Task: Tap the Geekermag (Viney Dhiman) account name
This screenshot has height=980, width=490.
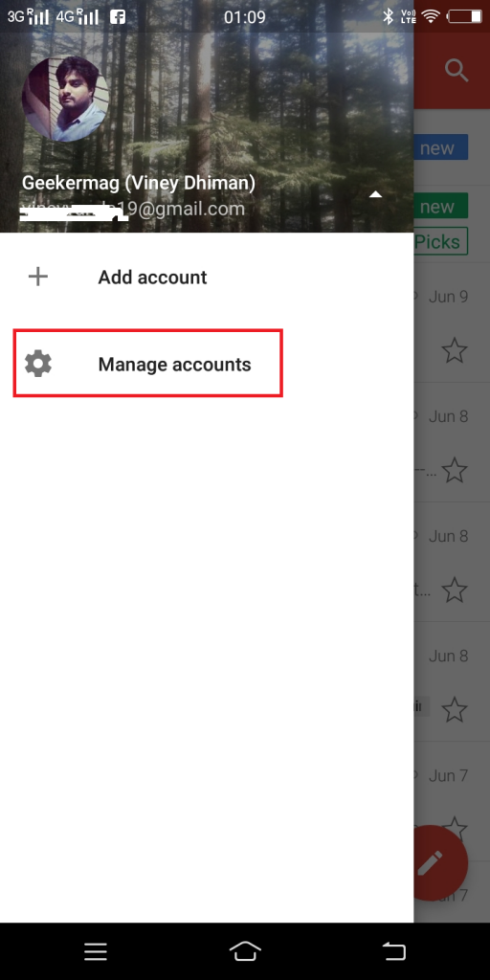Action: coord(139,183)
